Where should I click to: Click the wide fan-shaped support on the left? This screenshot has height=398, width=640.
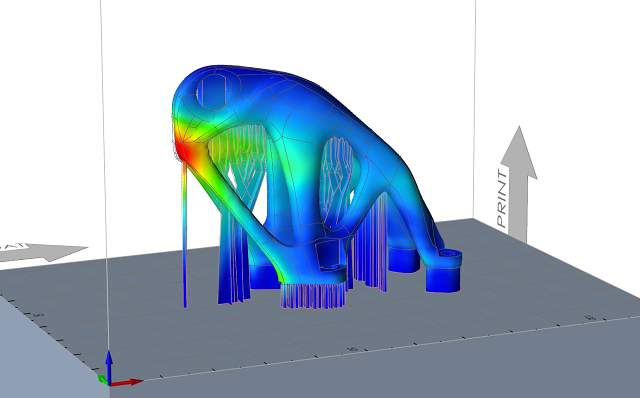click(x=234, y=261)
